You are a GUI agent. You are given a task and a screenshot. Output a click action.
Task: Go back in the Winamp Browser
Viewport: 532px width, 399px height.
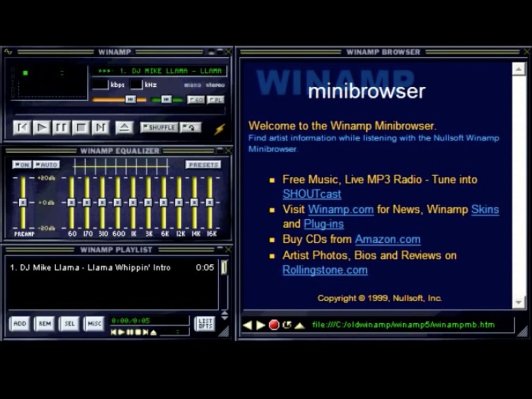point(248,325)
